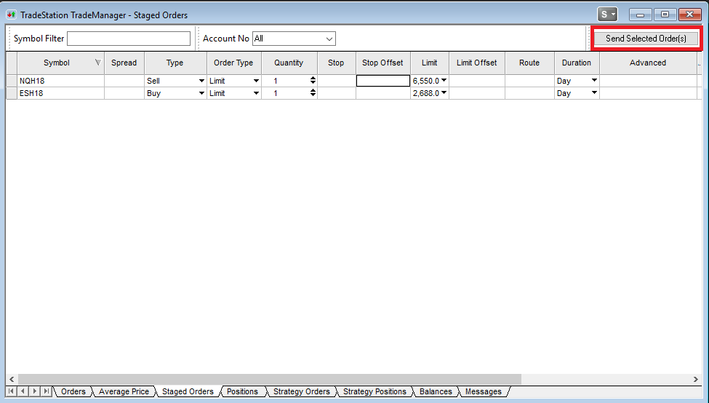
Task: Open the 2,688.0 limit price dropdown
Action: coord(444,93)
